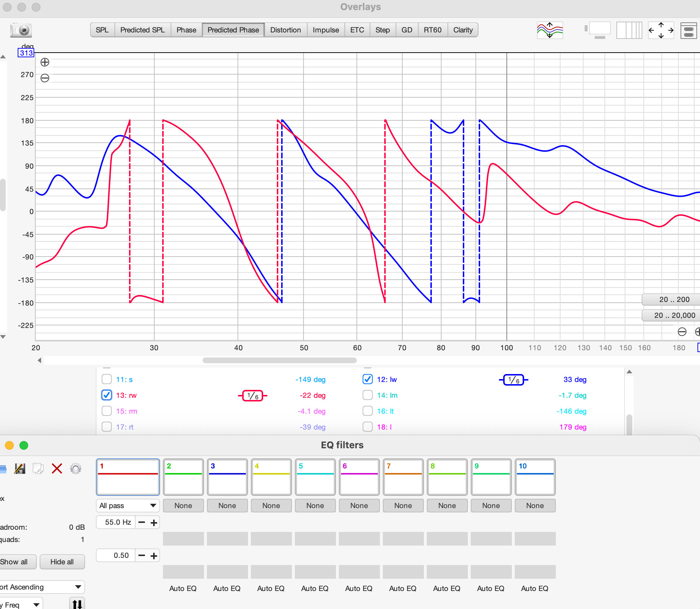Open filter 4 type None dropdown
This screenshot has width=700, height=609.
pos(271,506)
